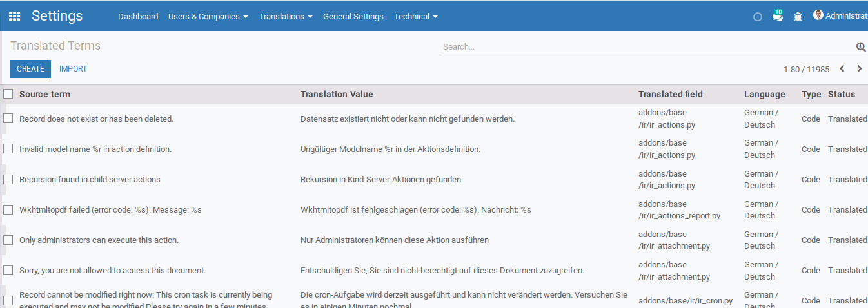Open the Technical dropdown menu
The width and height of the screenshot is (868, 308).
point(415,17)
